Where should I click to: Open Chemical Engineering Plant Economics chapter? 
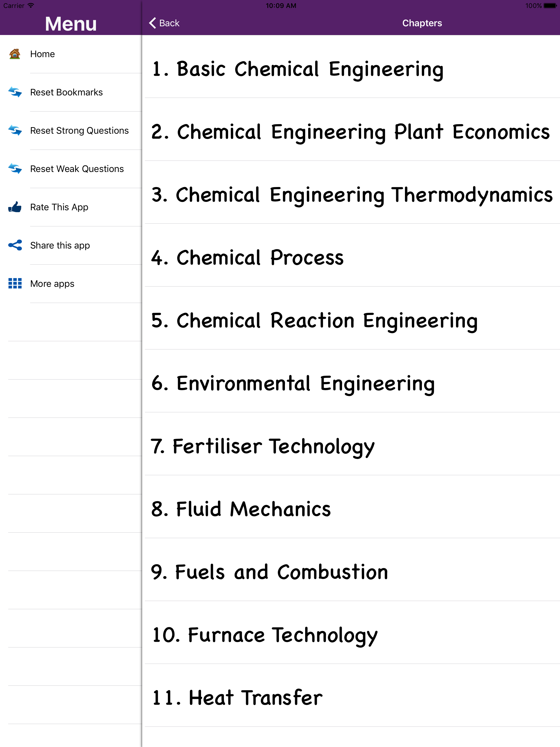click(350, 132)
